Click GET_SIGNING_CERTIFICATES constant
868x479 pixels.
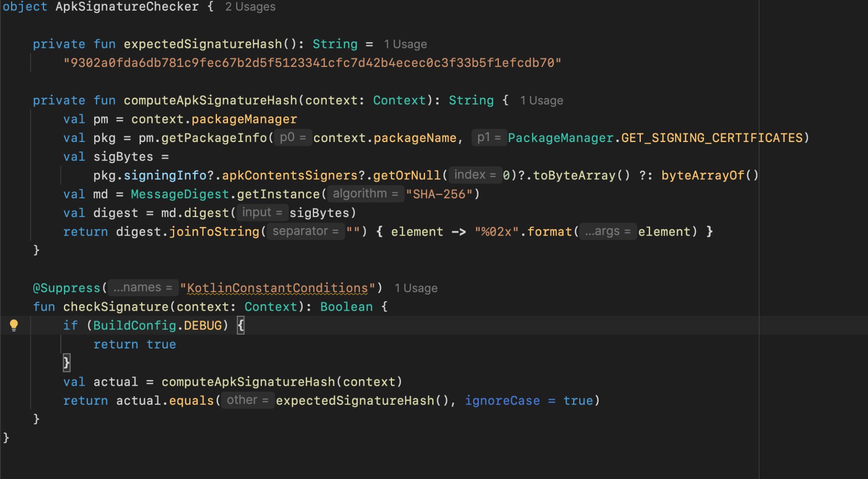coord(712,138)
